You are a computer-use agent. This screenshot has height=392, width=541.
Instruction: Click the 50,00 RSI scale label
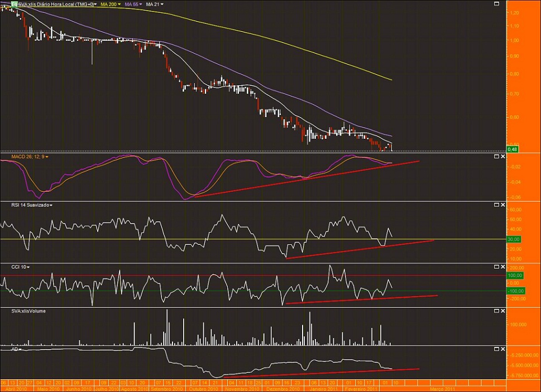click(x=516, y=220)
